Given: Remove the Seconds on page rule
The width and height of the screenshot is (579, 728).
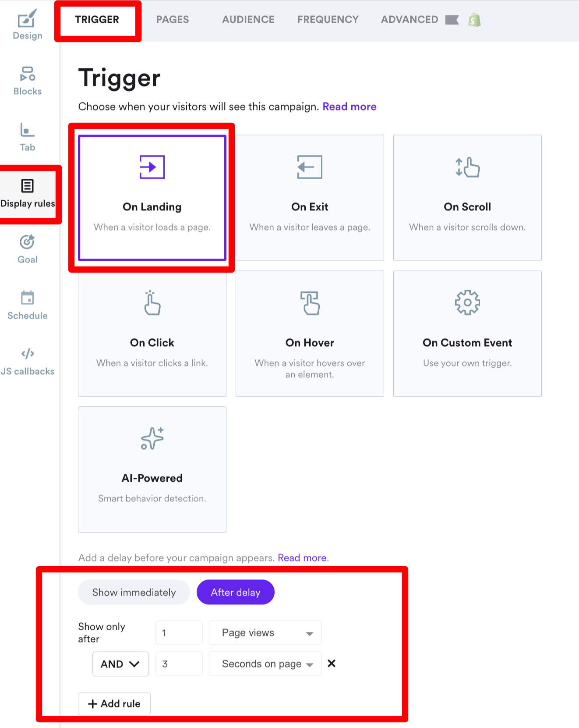Looking at the screenshot, I should pyautogui.click(x=332, y=664).
